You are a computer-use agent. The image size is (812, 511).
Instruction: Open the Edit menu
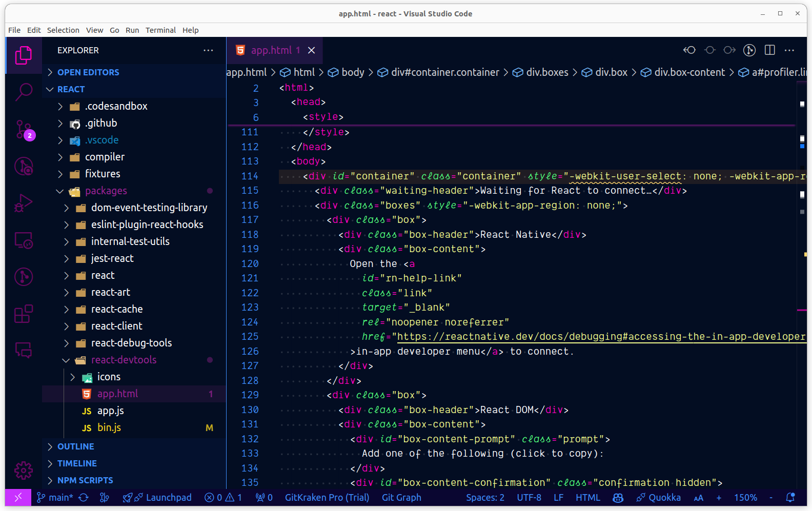(x=34, y=30)
